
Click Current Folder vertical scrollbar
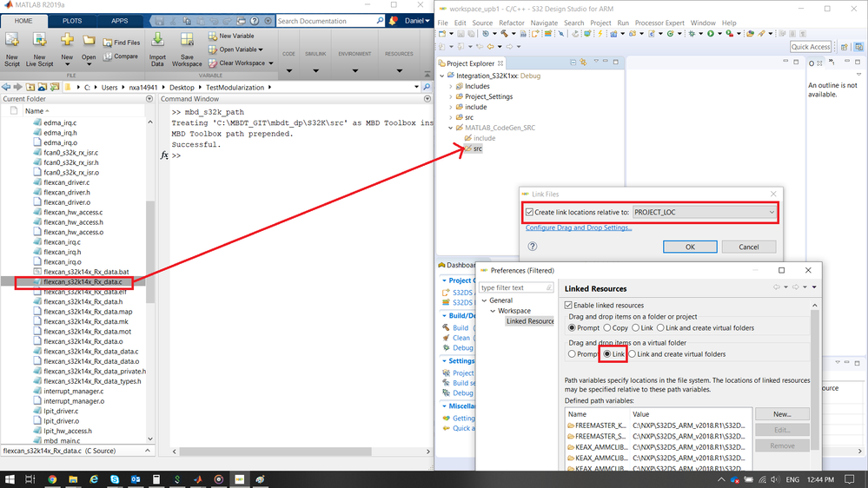point(150,253)
